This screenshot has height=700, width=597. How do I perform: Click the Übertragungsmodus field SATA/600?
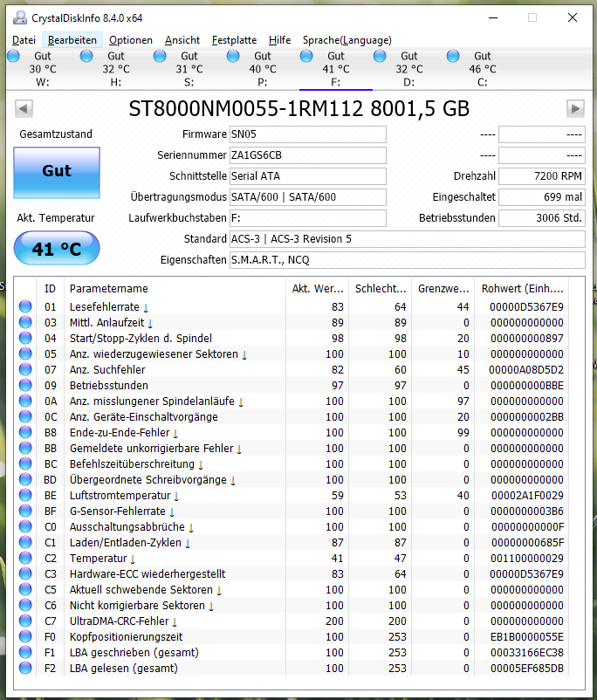[x=307, y=197]
